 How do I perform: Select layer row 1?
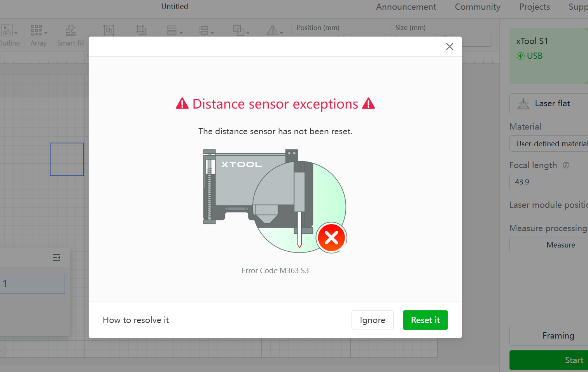coord(32,284)
